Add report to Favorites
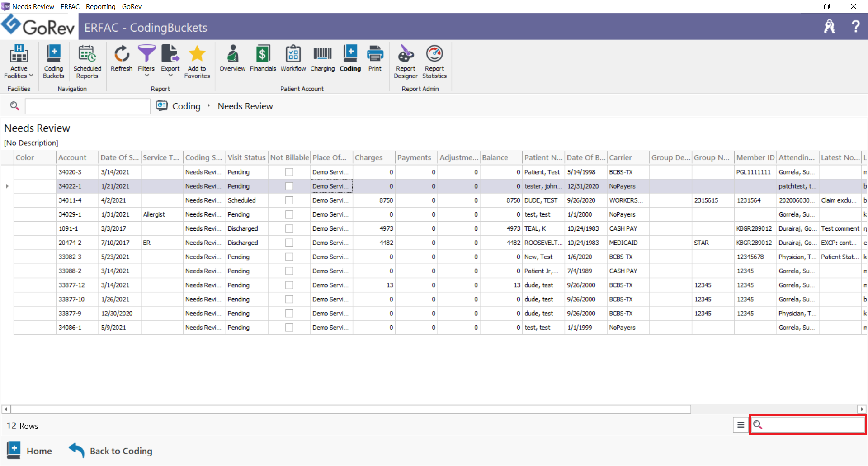Viewport: 868px width, 466px height. 197,62
